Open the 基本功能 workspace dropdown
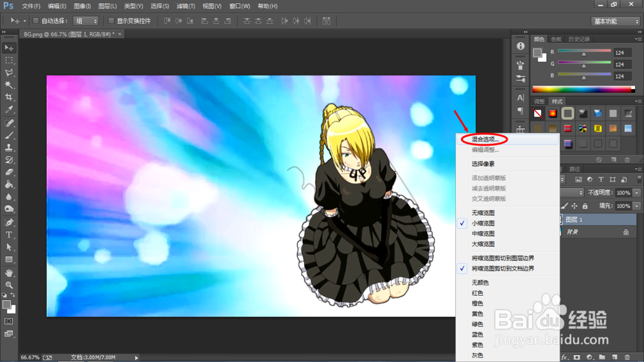 click(615, 21)
